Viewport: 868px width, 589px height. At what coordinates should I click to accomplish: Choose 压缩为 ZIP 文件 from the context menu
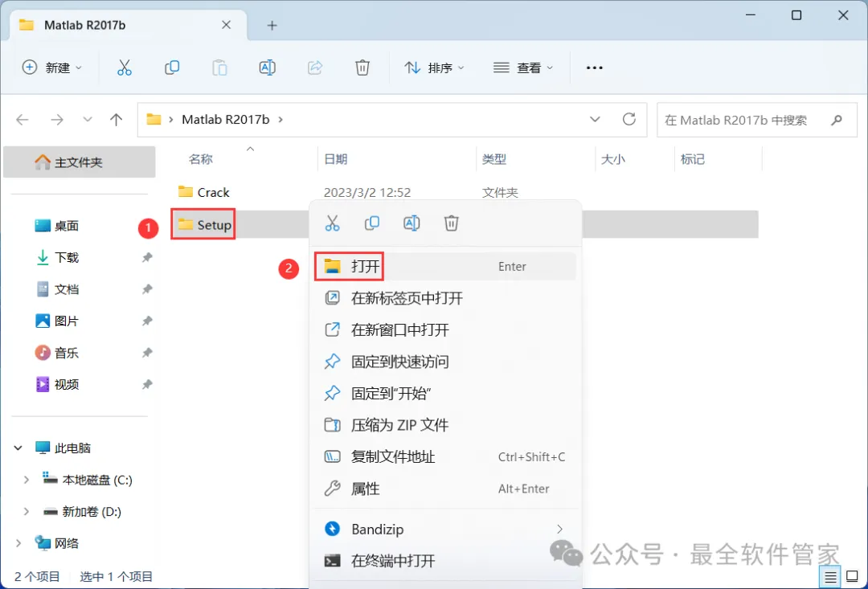[x=445, y=425]
